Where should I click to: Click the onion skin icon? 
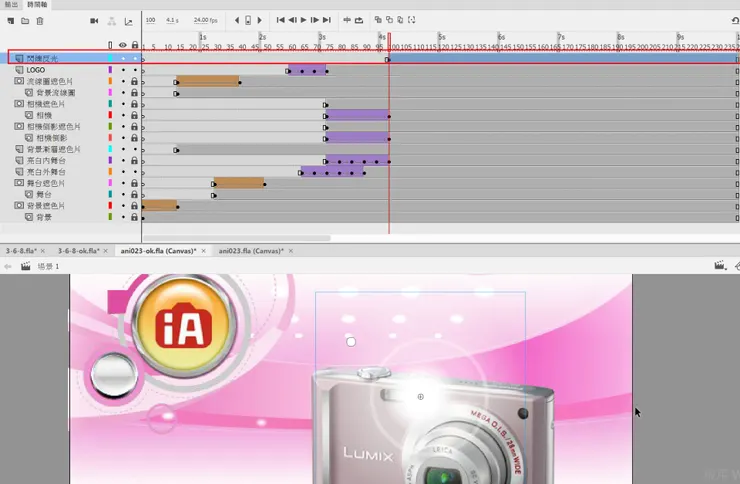point(378,20)
